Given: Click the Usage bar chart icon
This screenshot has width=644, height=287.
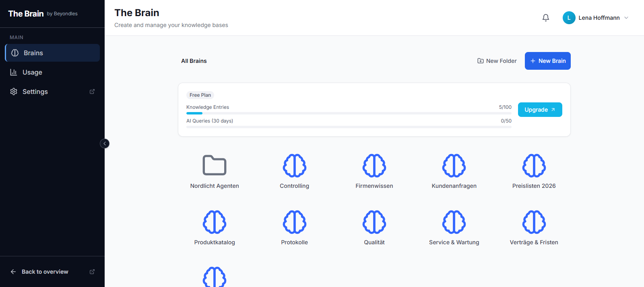Looking at the screenshot, I should click(14, 72).
